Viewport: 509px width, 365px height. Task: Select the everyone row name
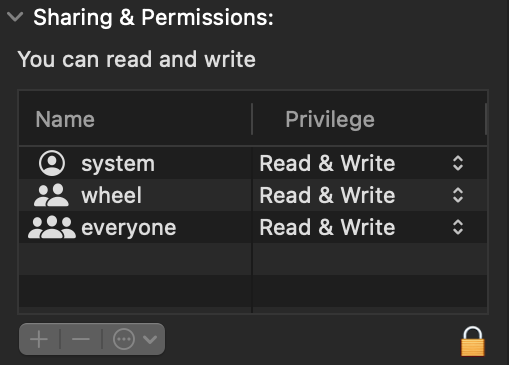tap(129, 228)
